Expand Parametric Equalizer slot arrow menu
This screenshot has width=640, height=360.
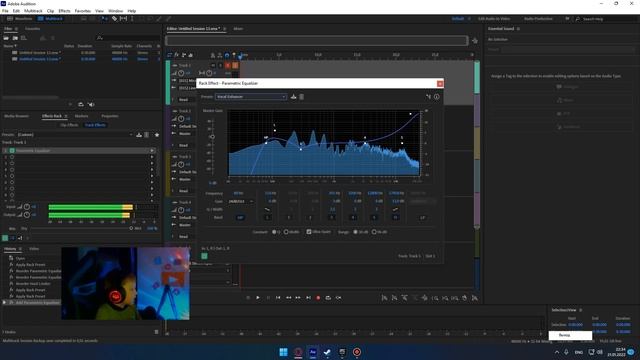click(152, 151)
